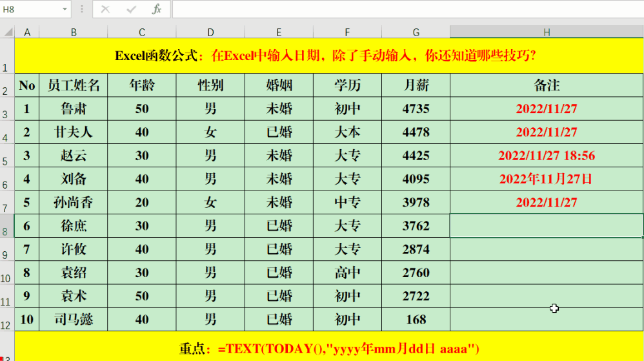The width and height of the screenshot is (644, 361).
Task: Click the salary cell 3978
Action: (416, 202)
